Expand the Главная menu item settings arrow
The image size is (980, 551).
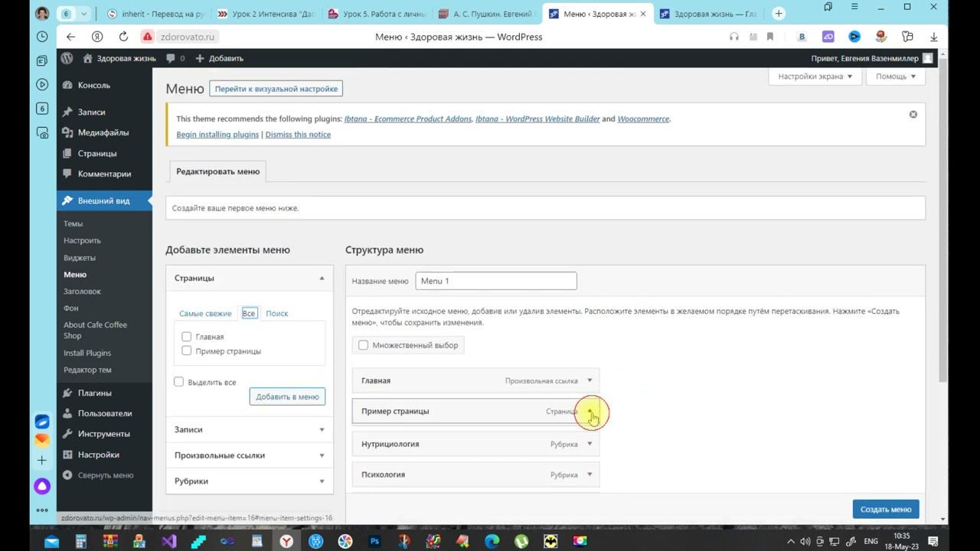(590, 380)
